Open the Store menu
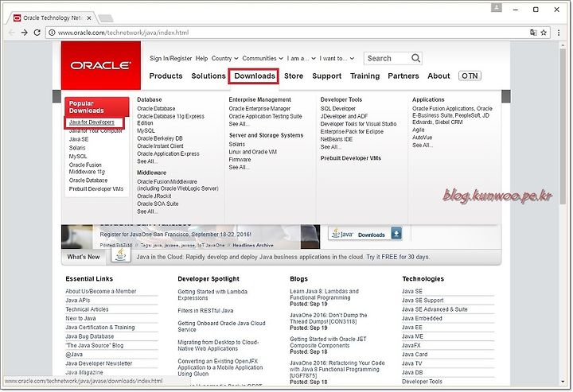This screenshot has height=392, width=573. (294, 76)
